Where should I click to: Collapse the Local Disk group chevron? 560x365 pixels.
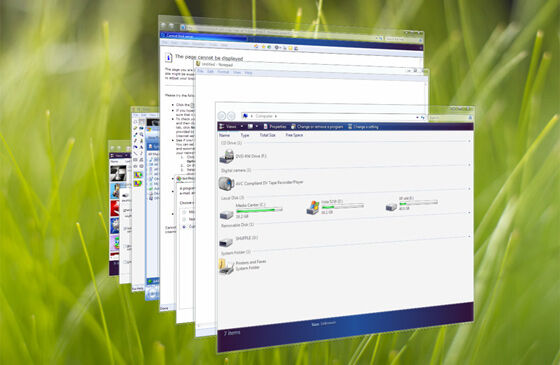click(x=469, y=212)
